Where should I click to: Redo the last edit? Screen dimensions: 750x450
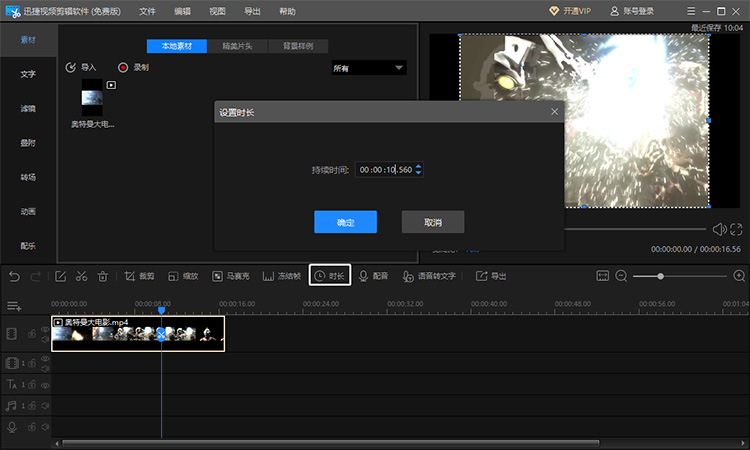[x=35, y=276]
